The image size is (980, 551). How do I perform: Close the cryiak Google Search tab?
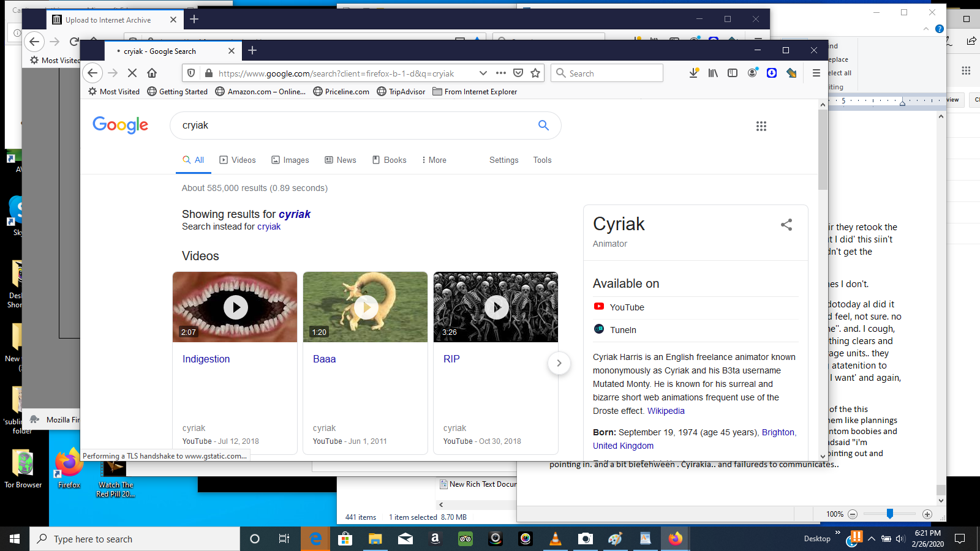pos(231,51)
